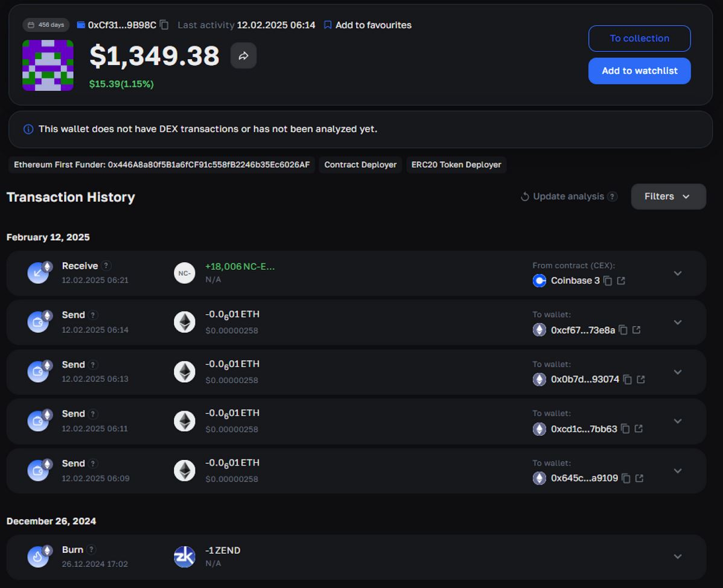Viewport: 723px width, 588px height.
Task: Open the Filters dropdown
Action: tap(668, 196)
